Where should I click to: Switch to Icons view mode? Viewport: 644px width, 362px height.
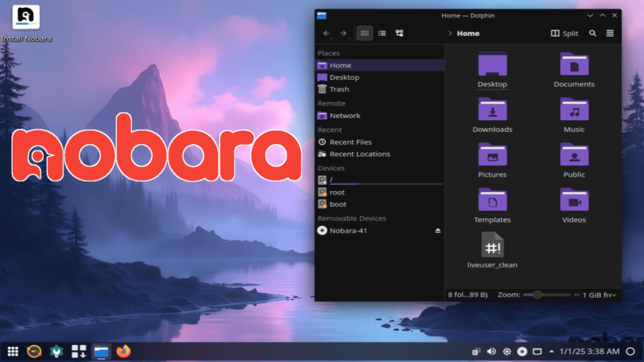[365, 33]
